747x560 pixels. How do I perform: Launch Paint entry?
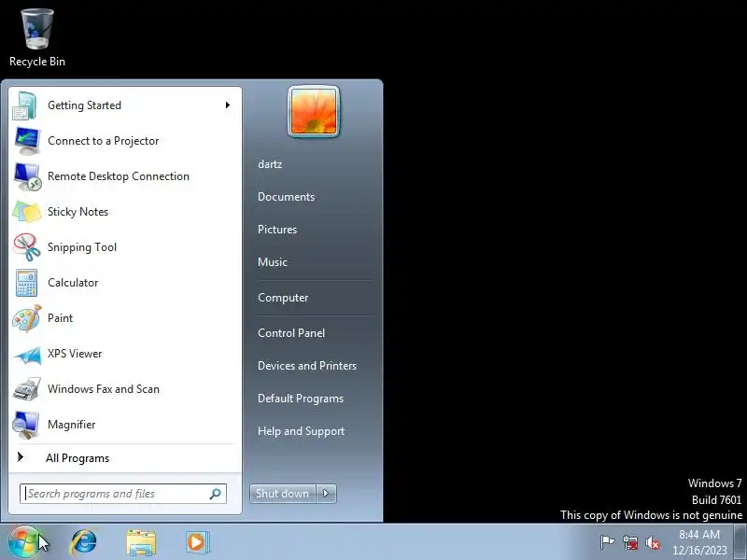[125, 318]
